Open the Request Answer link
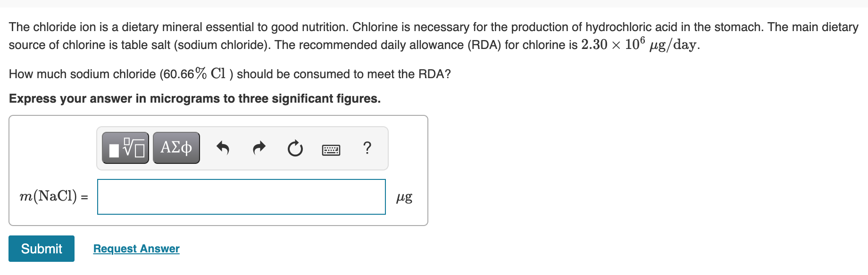This screenshot has height=275, width=868. [135, 249]
